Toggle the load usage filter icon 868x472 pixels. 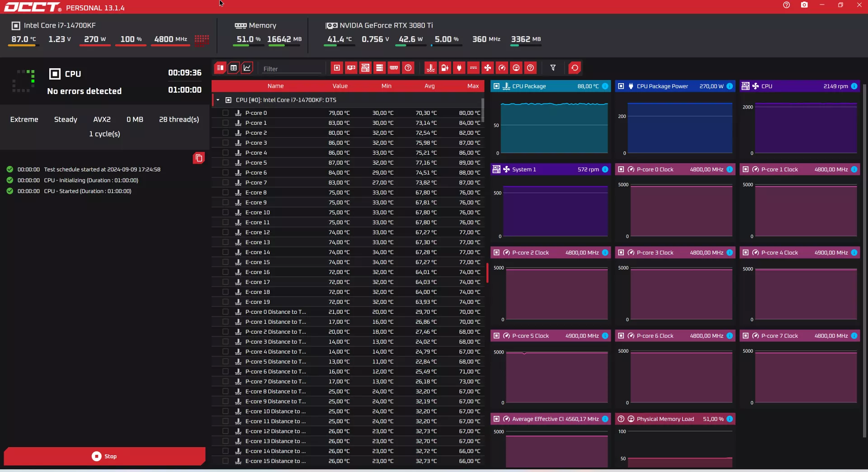516,68
